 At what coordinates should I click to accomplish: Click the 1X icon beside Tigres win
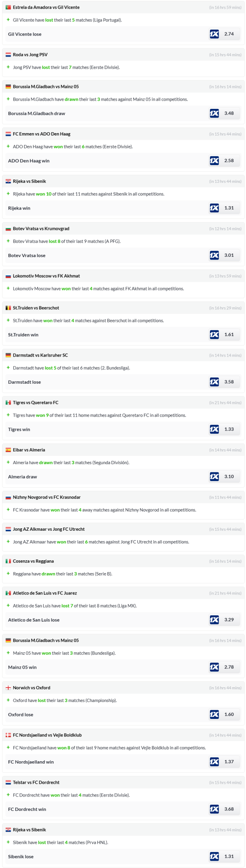click(214, 429)
